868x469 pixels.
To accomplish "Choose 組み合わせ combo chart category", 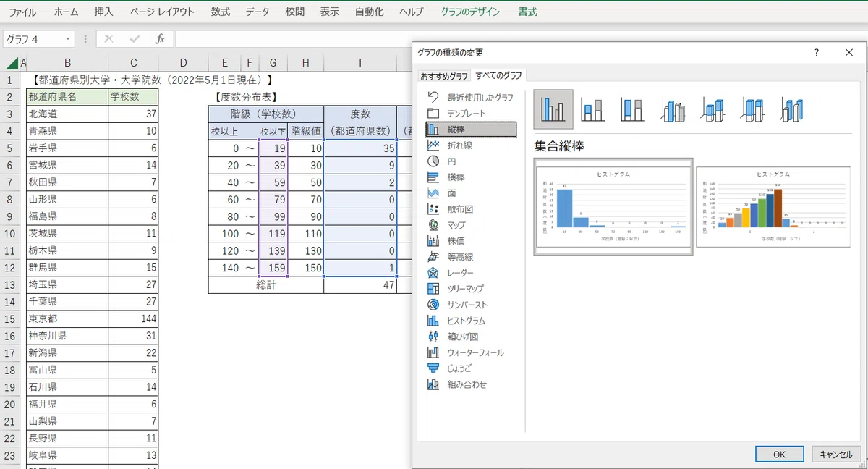I will coord(471,384).
